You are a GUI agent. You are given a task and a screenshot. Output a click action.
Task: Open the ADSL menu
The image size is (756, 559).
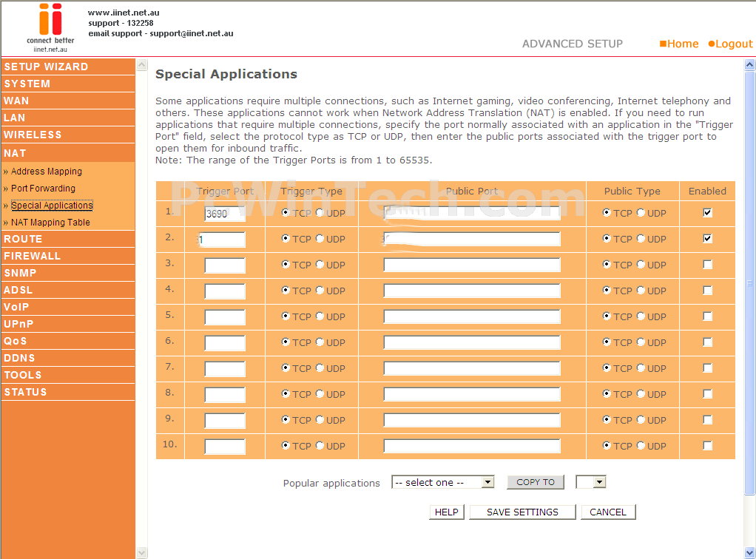[68, 290]
